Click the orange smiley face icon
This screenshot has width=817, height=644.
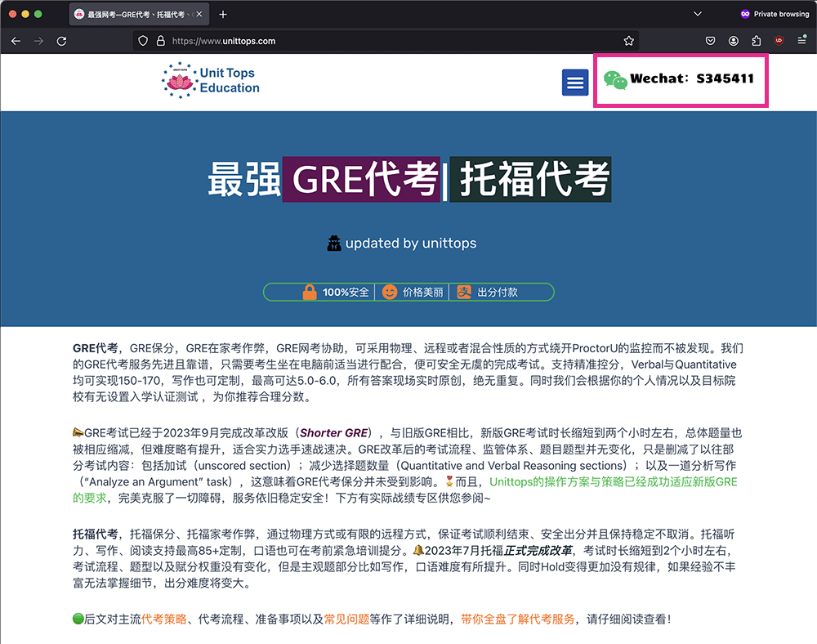[389, 292]
